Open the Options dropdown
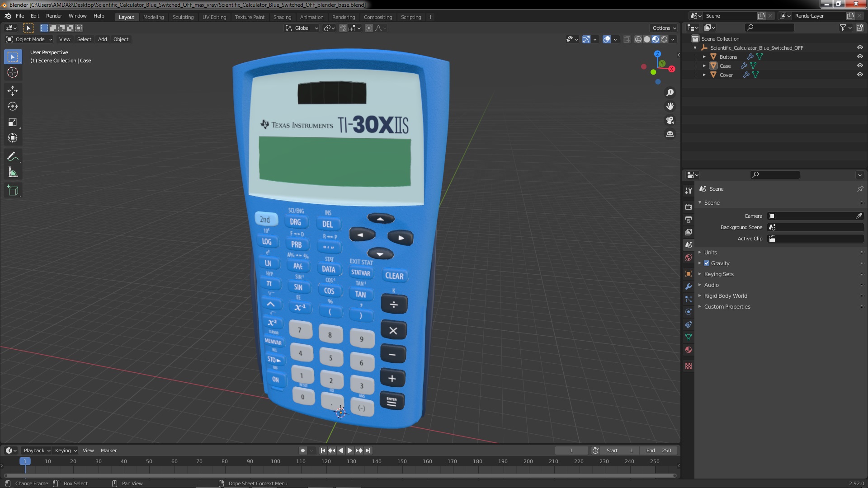The image size is (868, 488). (664, 28)
